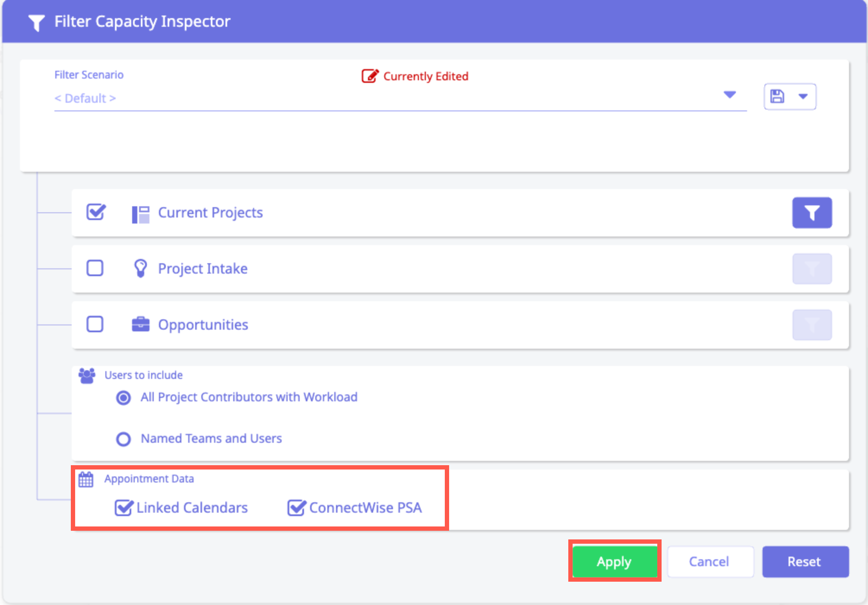Viewport: 868px width, 605px height.
Task: Tick the Opportunities checkbox
Action: pos(95,324)
